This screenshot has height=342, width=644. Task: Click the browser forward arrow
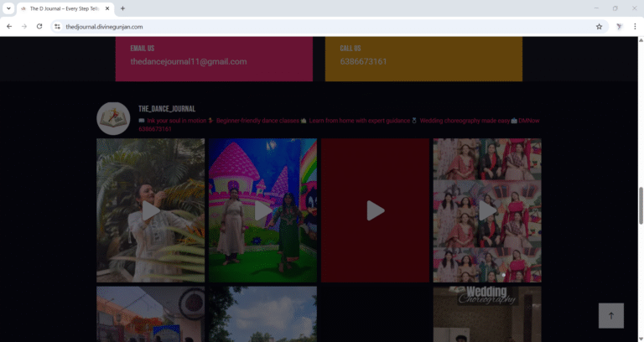coord(24,26)
